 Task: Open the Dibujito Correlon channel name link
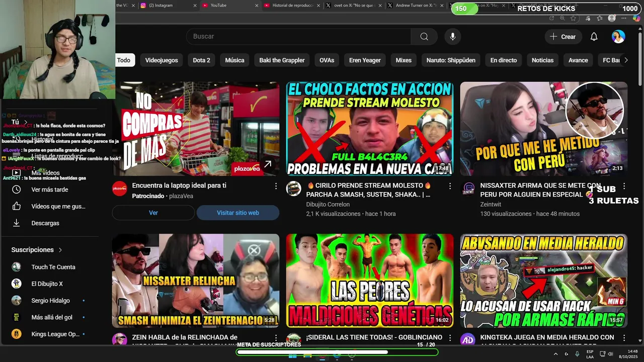328,205
